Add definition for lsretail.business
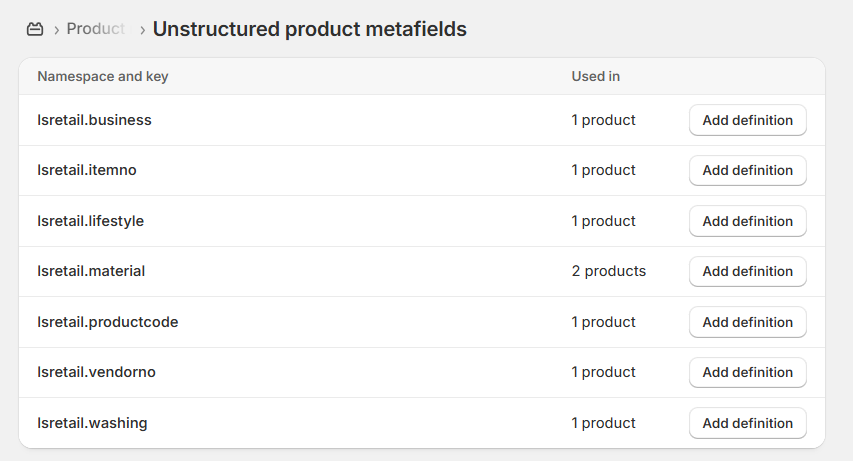 click(x=747, y=120)
